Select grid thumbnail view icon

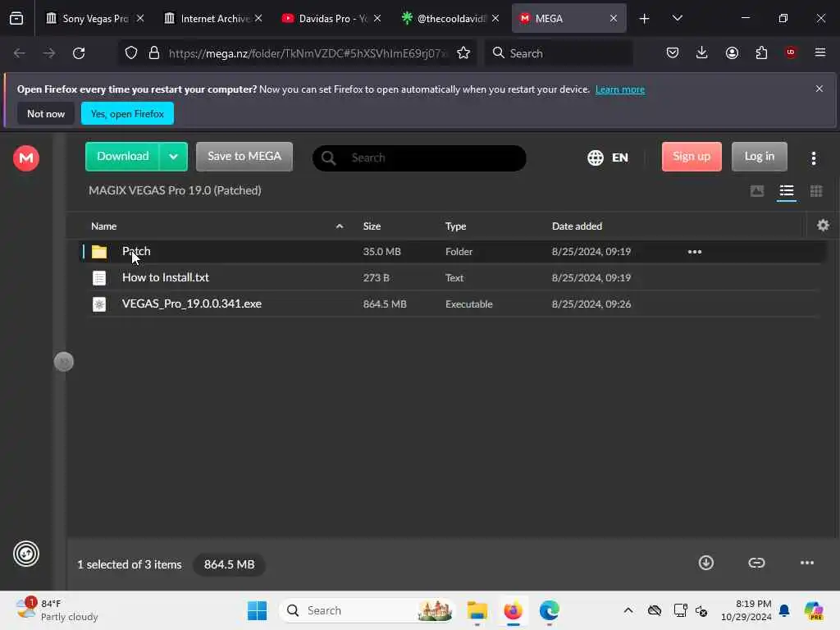tap(816, 191)
